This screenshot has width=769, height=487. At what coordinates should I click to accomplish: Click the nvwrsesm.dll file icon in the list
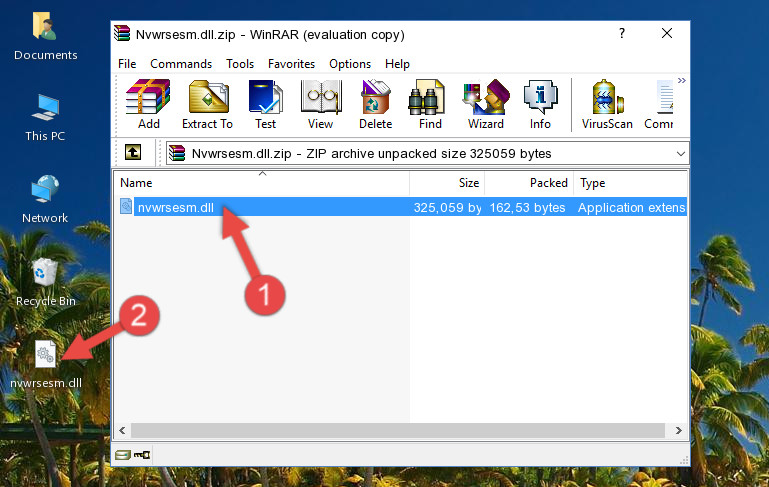click(x=126, y=206)
